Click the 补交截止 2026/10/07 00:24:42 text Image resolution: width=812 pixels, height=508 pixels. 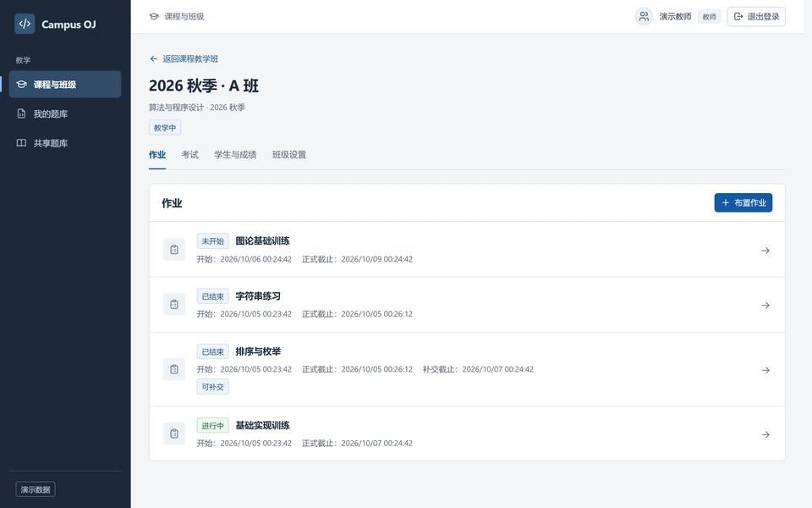pyautogui.click(x=478, y=369)
